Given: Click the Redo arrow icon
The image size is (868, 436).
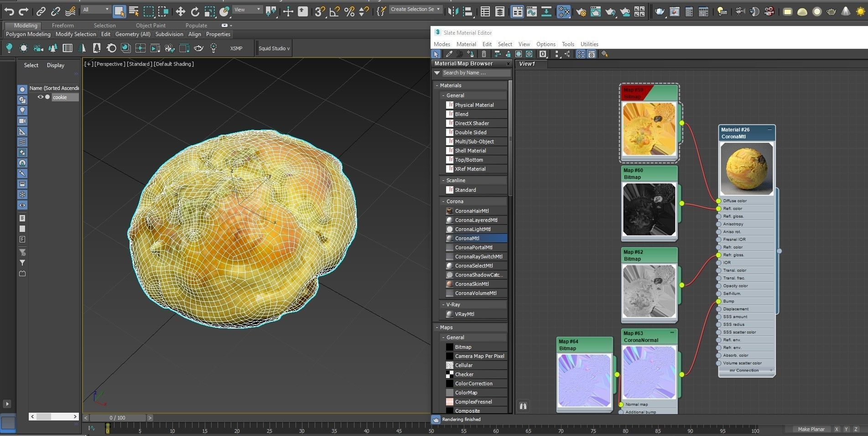Looking at the screenshot, I should pyautogui.click(x=24, y=11).
